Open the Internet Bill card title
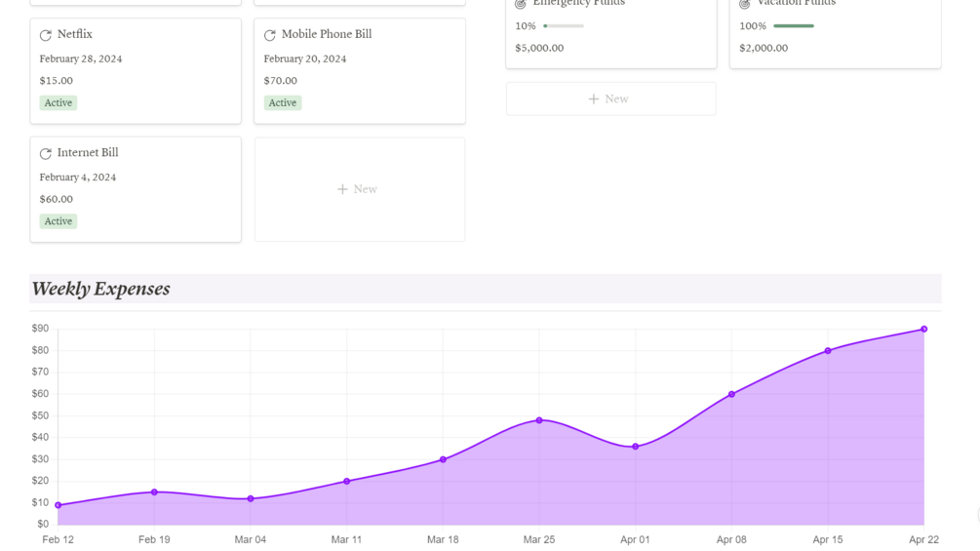The height and width of the screenshot is (551, 980). (88, 152)
